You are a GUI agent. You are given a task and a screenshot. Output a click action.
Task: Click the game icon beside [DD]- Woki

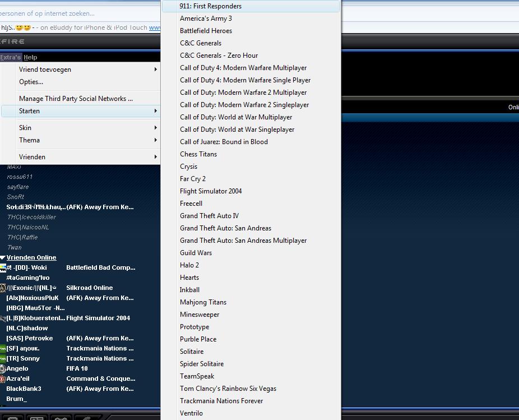3,267
